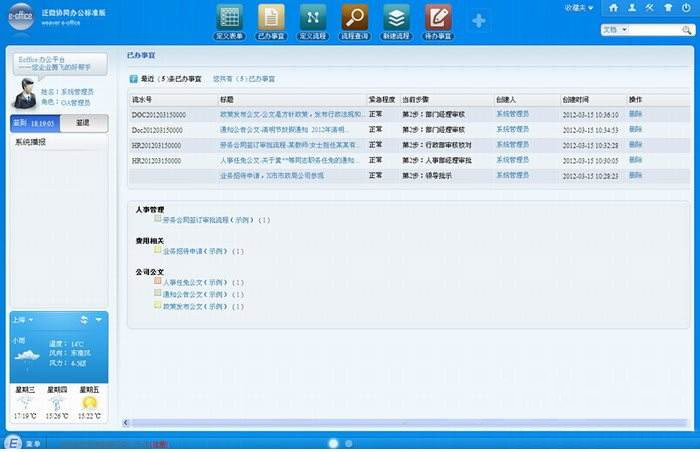
Task: Click the icon beside 通知公告公文 in 公司公文
Action: [x=158, y=293]
